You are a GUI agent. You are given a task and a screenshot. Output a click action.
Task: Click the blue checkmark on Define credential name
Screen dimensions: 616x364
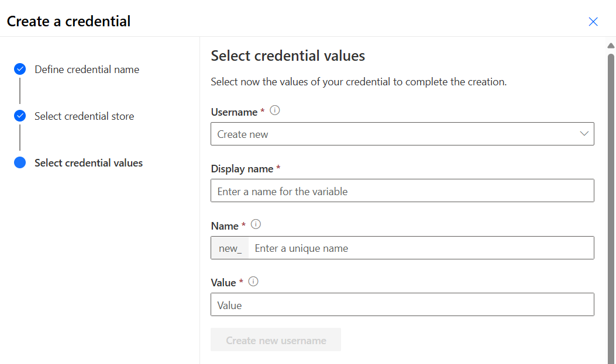pos(19,69)
